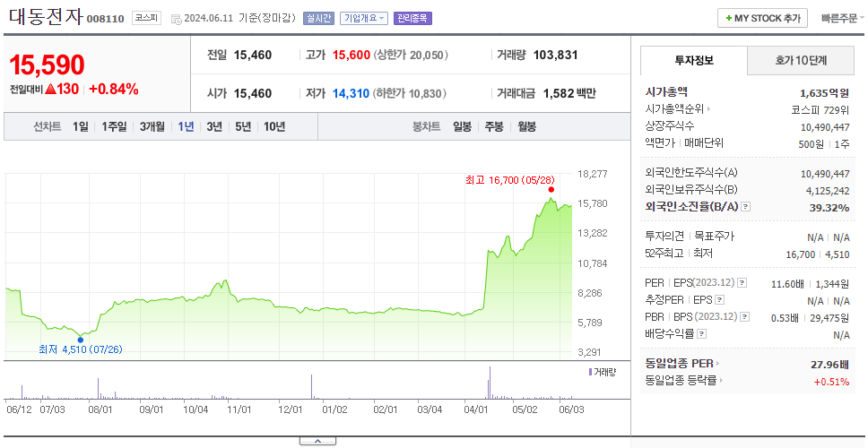
Task: Click the 거래량 value 103,831
Action: point(556,56)
